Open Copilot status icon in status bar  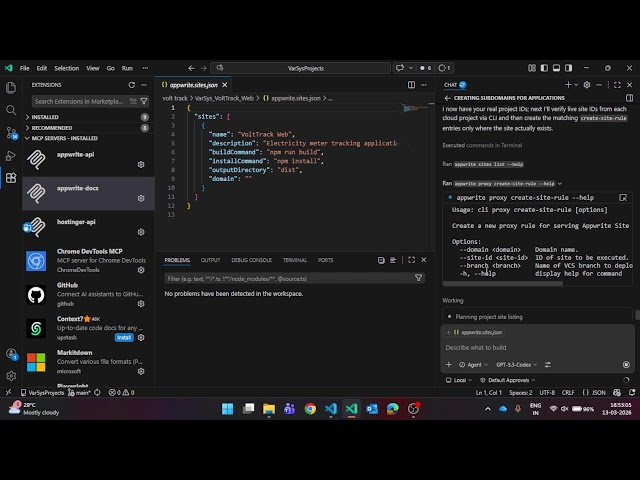[x=617, y=392]
